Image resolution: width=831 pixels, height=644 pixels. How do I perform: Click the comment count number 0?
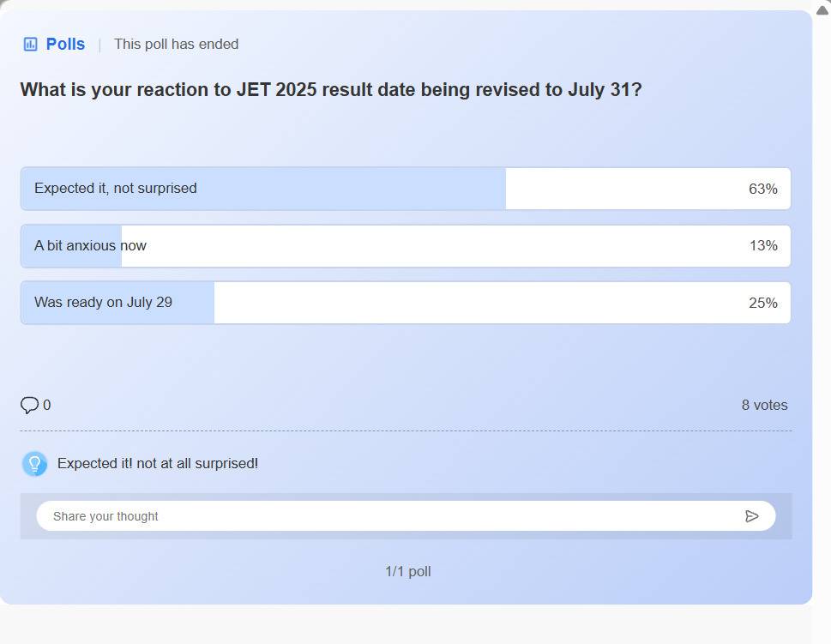(x=47, y=405)
